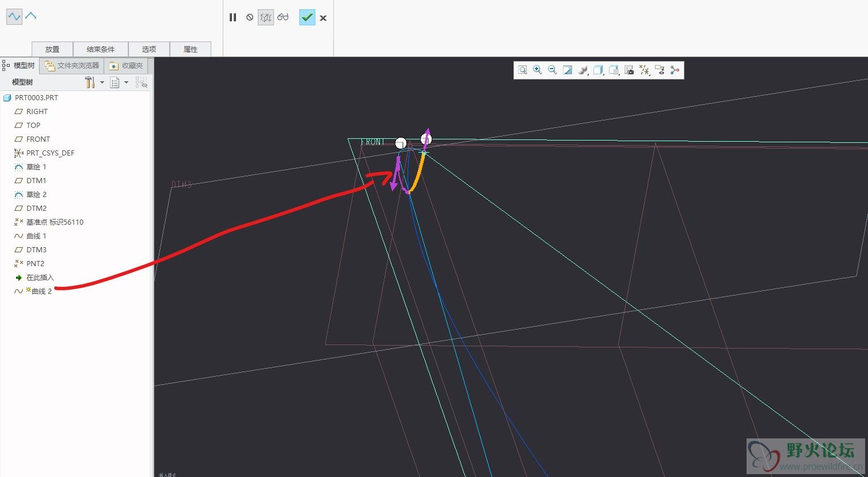This screenshot has height=477, width=868.
Task: Open the Annotation display camera icon
Action: (x=629, y=70)
